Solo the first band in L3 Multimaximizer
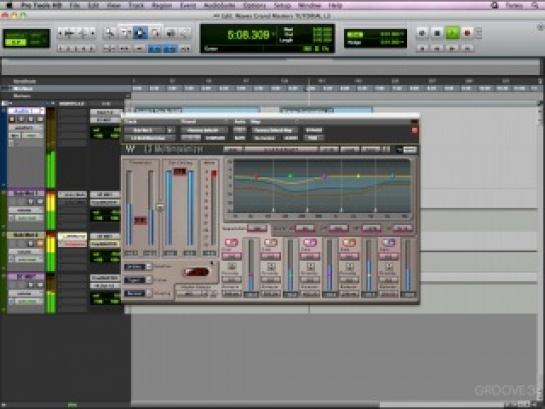 pos(231,242)
